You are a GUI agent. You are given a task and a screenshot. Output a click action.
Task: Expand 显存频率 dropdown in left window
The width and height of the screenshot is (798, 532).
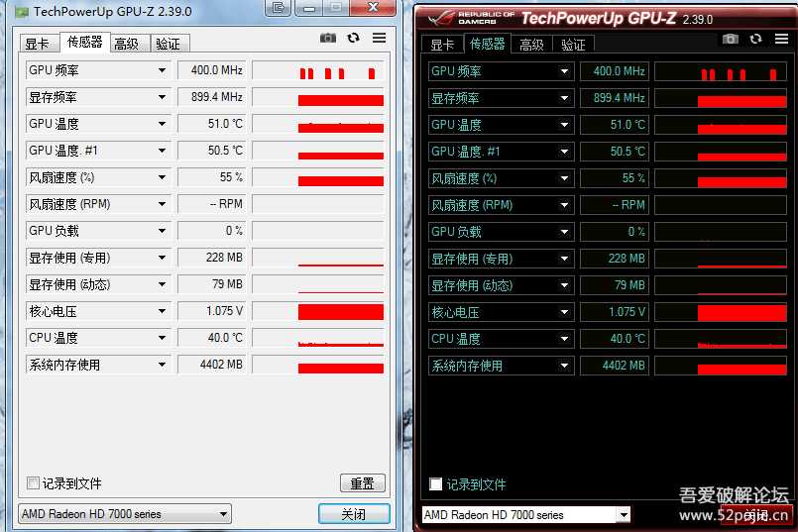(x=162, y=97)
